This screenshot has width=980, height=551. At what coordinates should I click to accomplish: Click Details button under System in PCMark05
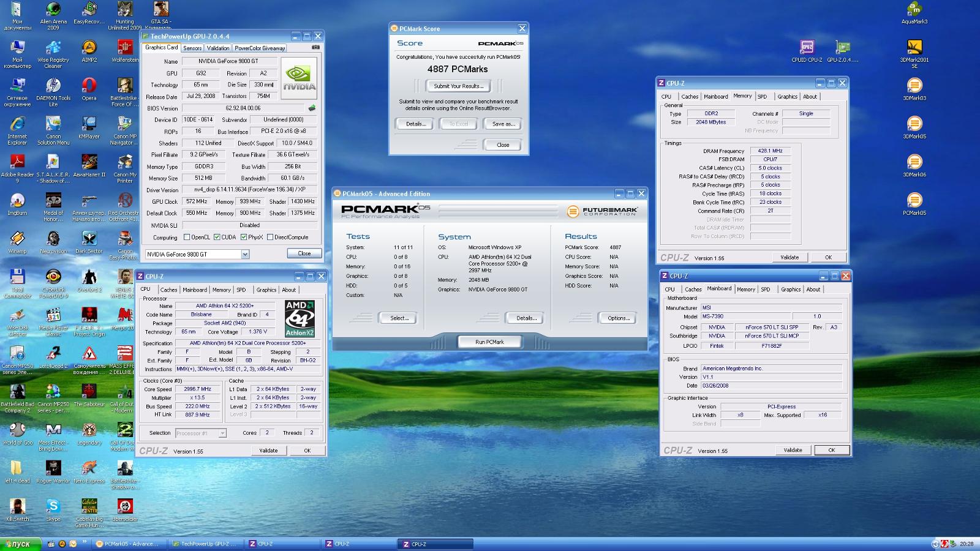point(526,318)
